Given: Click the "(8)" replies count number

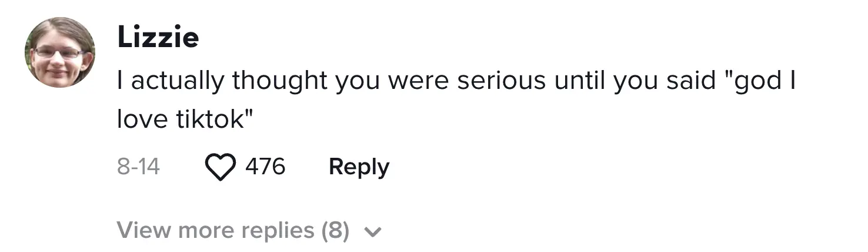Looking at the screenshot, I should (x=335, y=230).
